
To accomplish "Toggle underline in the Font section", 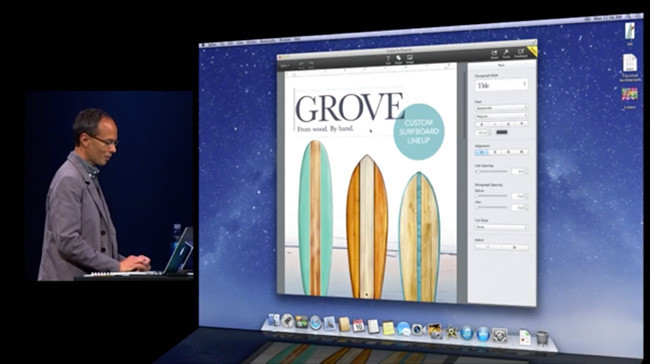I will tap(508, 124).
